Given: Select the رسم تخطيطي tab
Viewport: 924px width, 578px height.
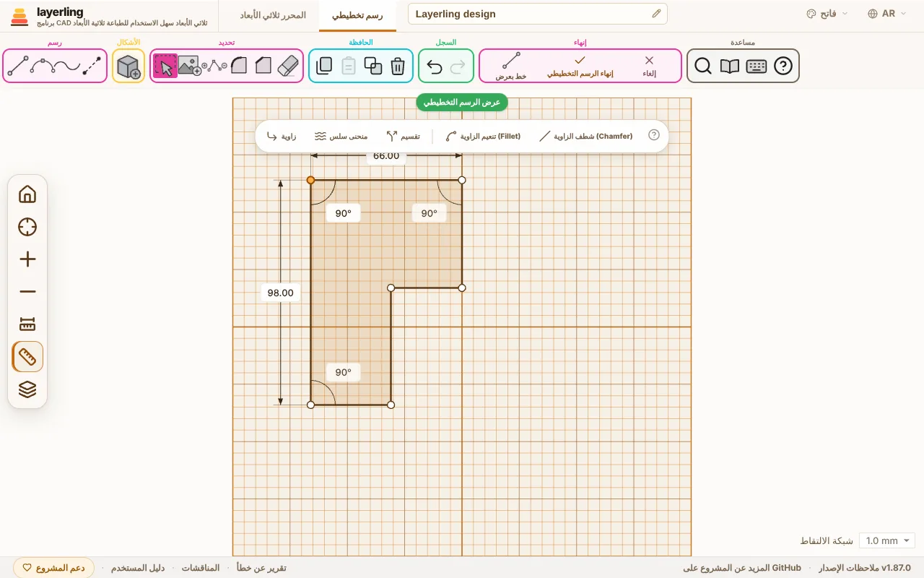Looking at the screenshot, I should pyautogui.click(x=357, y=15).
